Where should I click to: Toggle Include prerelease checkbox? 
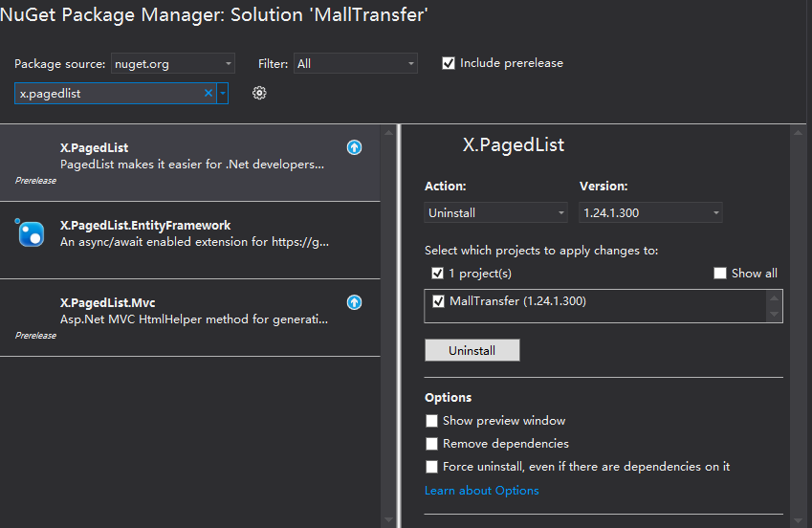point(449,63)
